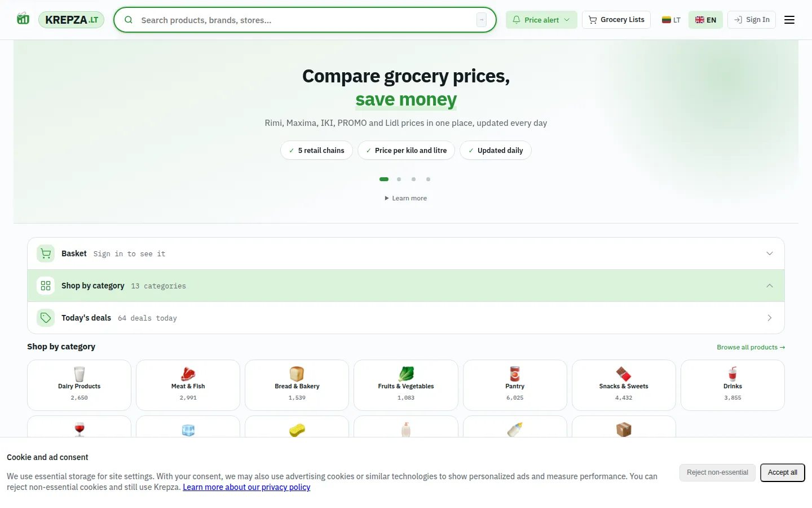Viewport: 812px width, 508px height.
Task: Click the search magnifier icon
Action: click(x=129, y=20)
